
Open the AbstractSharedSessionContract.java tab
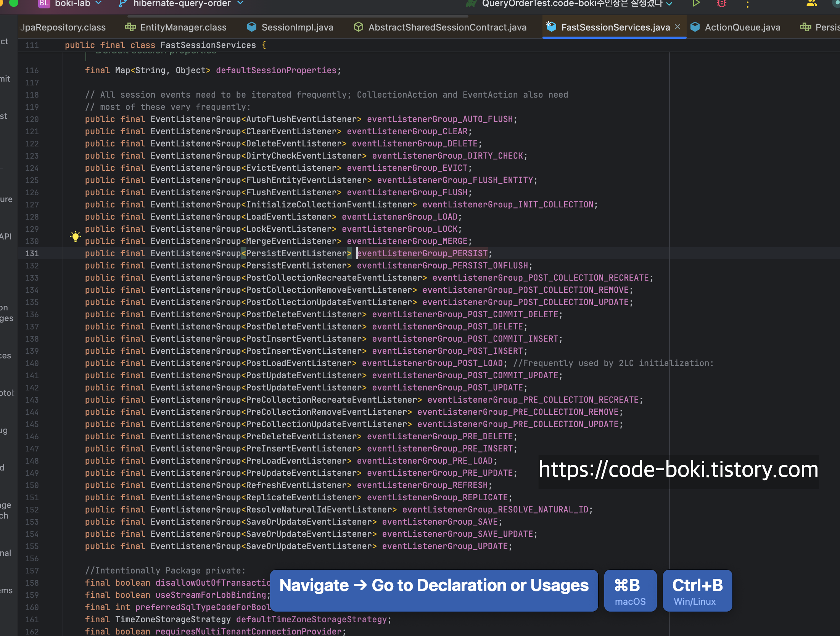click(x=447, y=27)
